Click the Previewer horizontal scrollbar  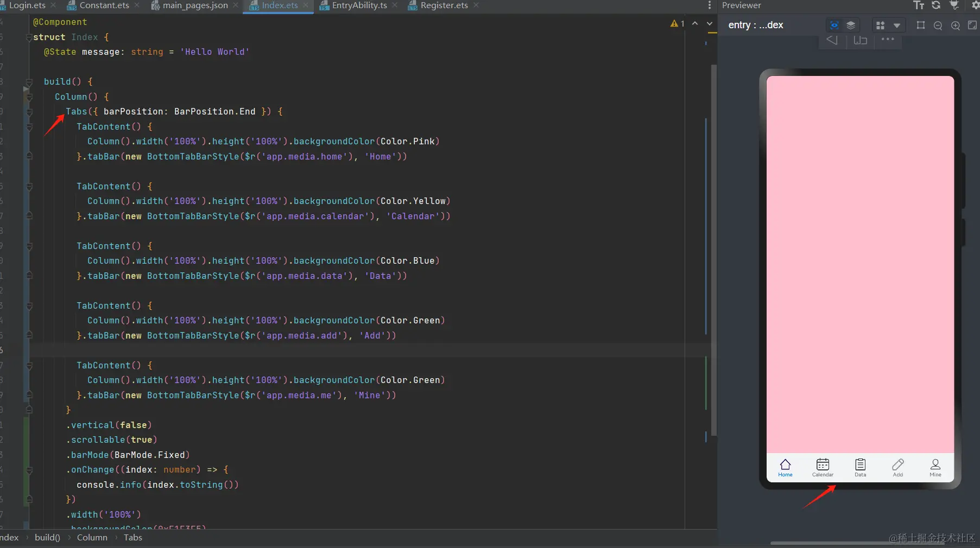[858, 543]
